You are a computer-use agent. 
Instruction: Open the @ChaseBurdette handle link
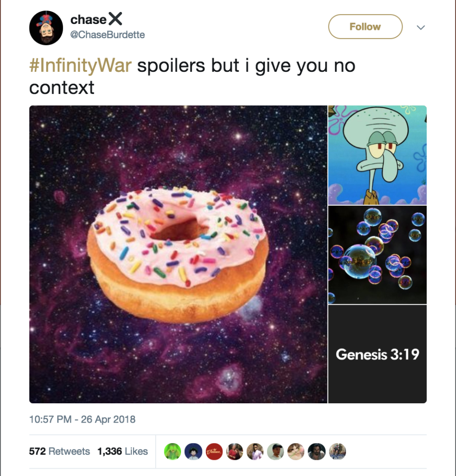(x=107, y=35)
